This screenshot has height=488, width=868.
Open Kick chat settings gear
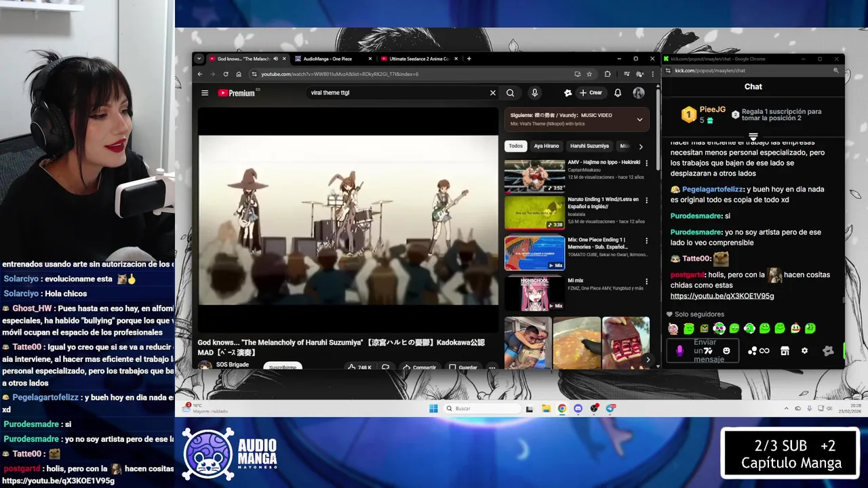click(805, 350)
